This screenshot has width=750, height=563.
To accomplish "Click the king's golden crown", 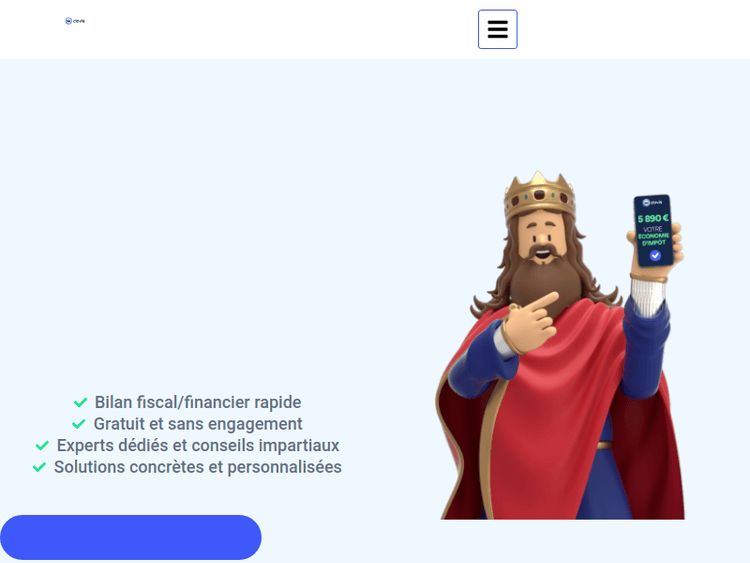I will 539,196.
